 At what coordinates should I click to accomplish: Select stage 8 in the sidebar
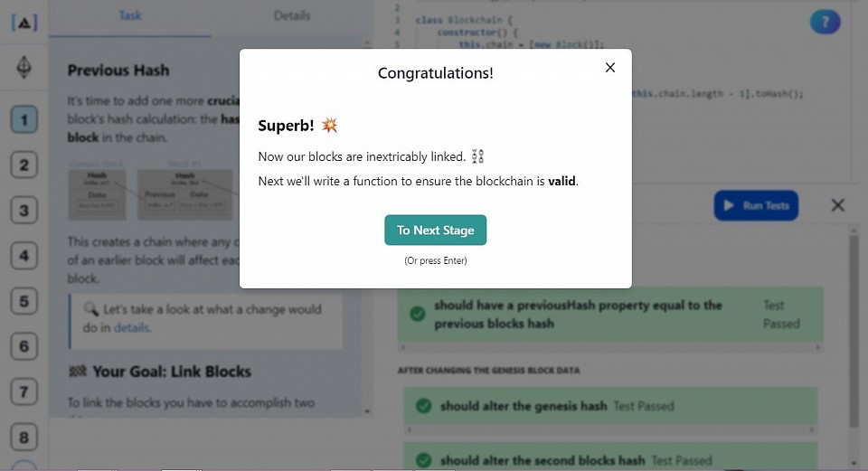(24, 438)
